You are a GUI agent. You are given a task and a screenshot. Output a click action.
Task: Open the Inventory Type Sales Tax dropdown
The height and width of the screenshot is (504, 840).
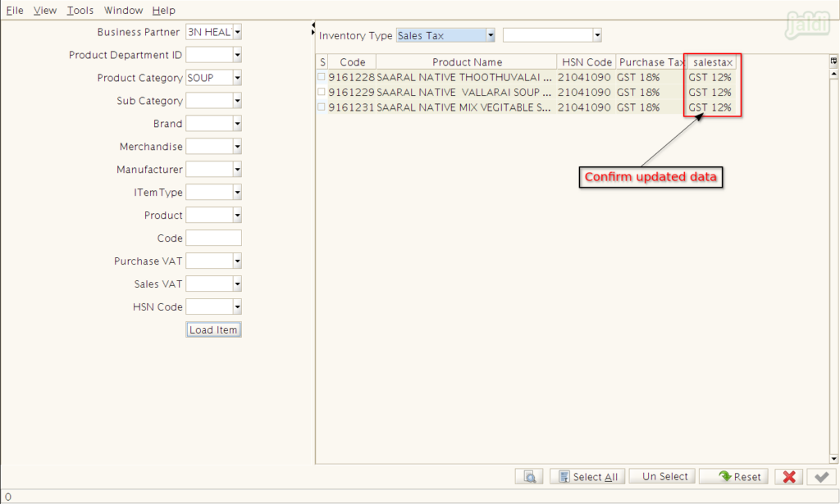click(x=491, y=35)
